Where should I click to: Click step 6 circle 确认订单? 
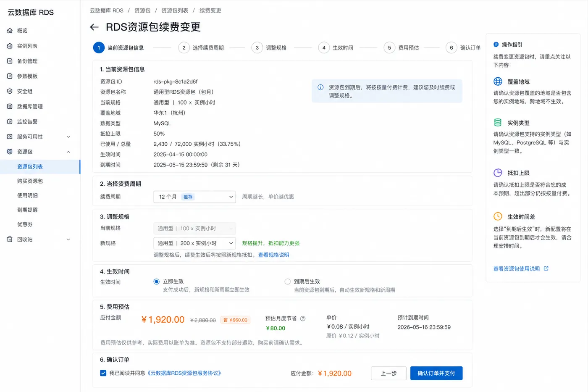click(x=451, y=47)
